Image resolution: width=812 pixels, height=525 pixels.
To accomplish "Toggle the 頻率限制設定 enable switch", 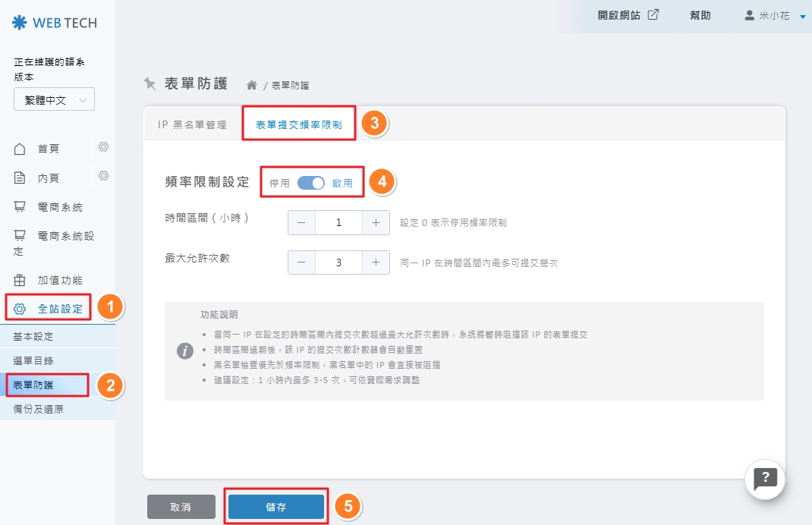I will coord(311,183).
